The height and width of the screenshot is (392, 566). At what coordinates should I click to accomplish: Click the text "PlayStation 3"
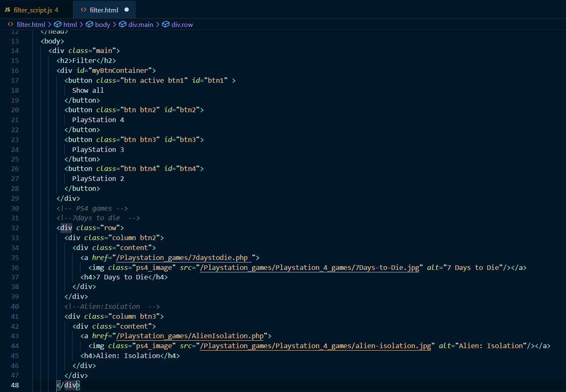[98, 149]
